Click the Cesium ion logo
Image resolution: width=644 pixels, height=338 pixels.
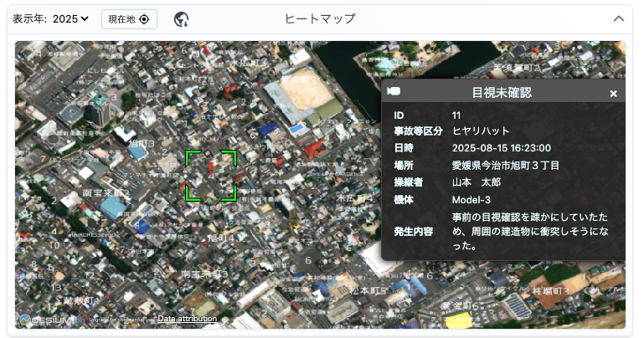click(x=52, y=320)
